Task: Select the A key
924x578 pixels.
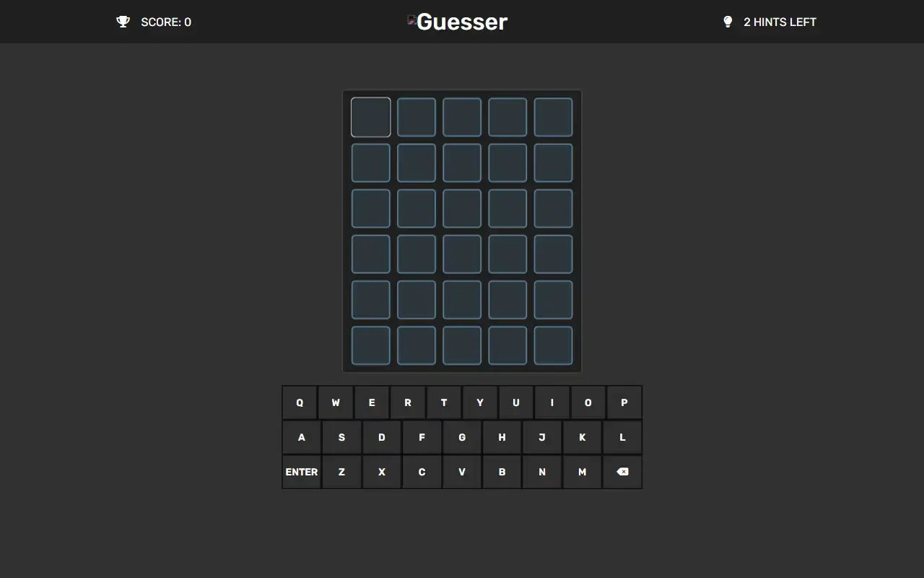Action: [301, 437]
